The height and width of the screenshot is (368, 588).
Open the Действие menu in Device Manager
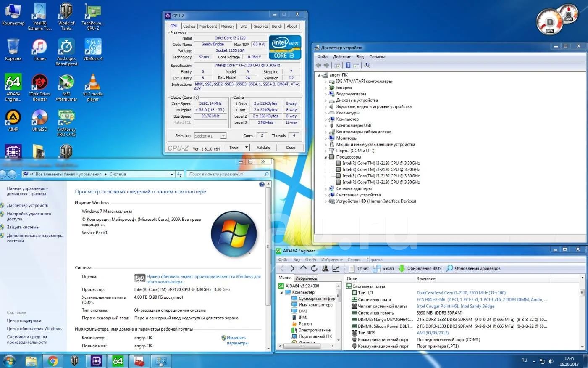(342, 57)
